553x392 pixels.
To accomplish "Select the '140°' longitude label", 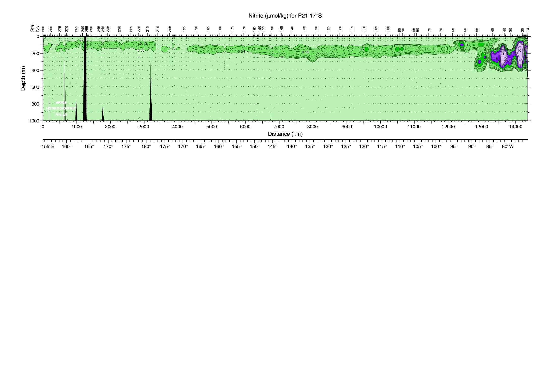I will (x=292, y=147).
